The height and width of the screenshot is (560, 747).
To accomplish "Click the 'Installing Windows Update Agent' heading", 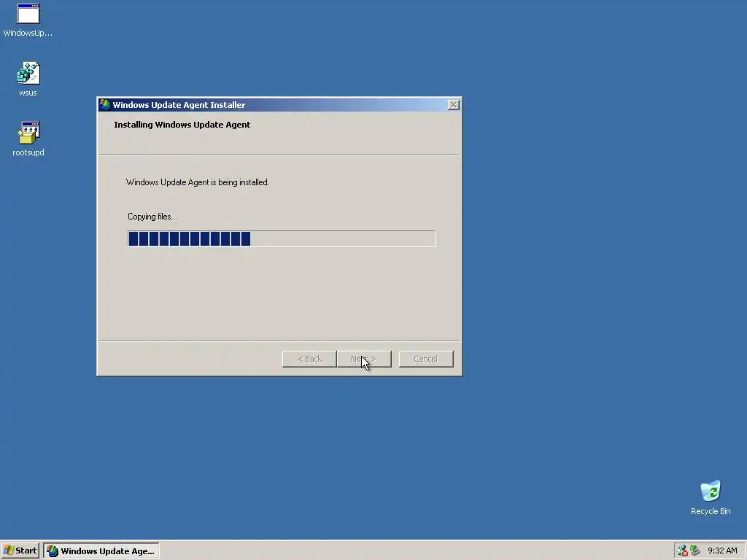I will 182,125.
